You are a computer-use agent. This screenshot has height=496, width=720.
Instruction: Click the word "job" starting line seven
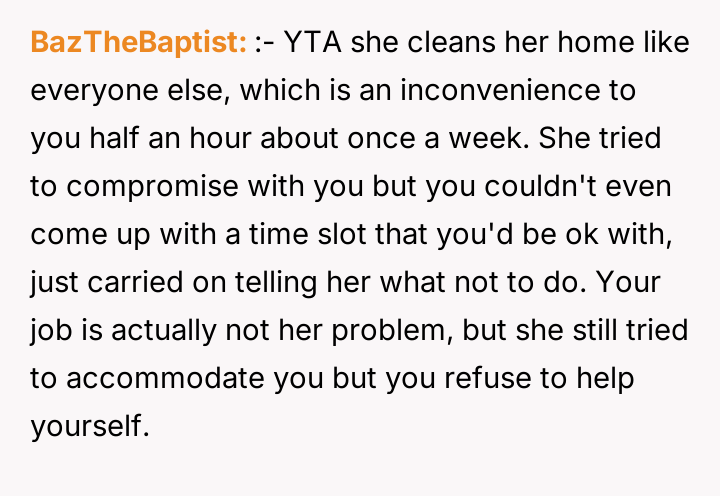51,329
